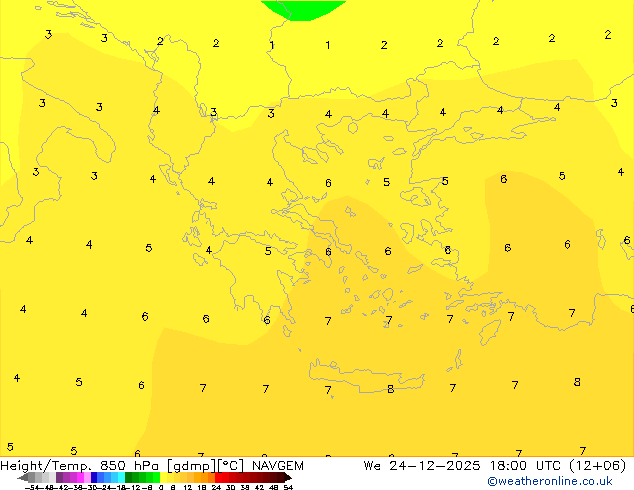Pick the bright red legend swatch
Viewport: 634px width, 490px height.
(x=218, y=477)
